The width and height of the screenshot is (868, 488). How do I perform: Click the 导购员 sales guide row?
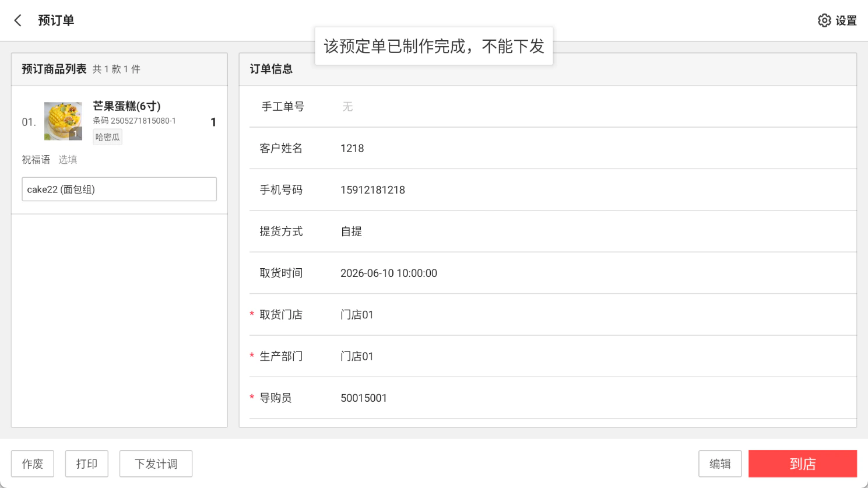coord(553,398)
